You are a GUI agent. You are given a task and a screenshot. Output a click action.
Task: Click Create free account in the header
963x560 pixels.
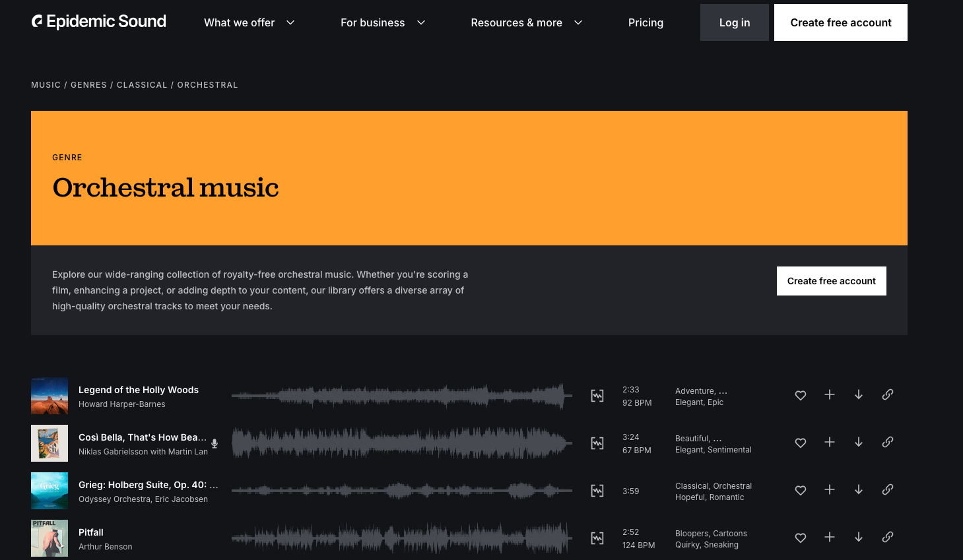click(x=841, y=22)
